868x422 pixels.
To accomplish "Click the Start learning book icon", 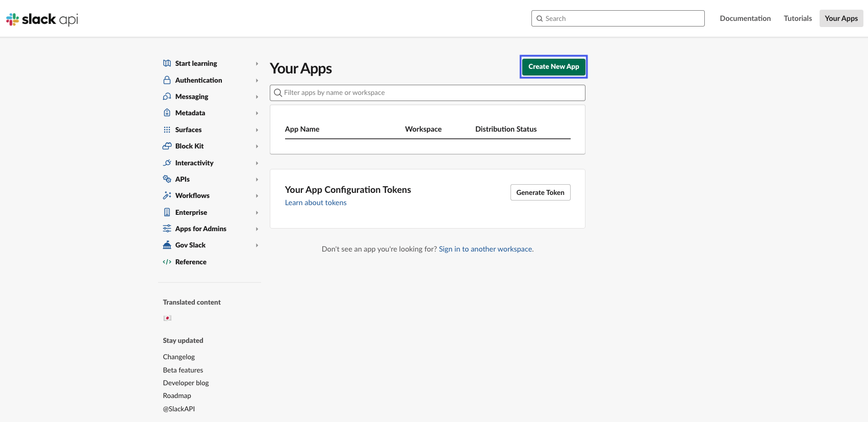I will click(167, 63).
